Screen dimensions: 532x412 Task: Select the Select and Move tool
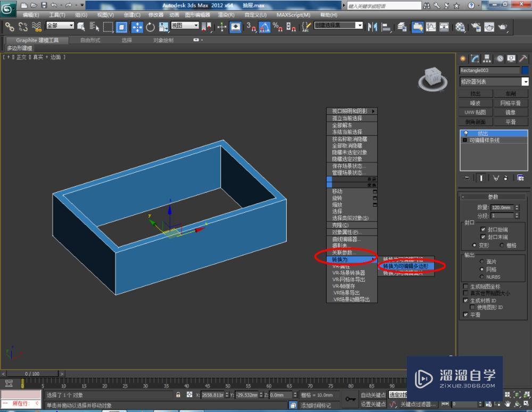pos(137,26)
